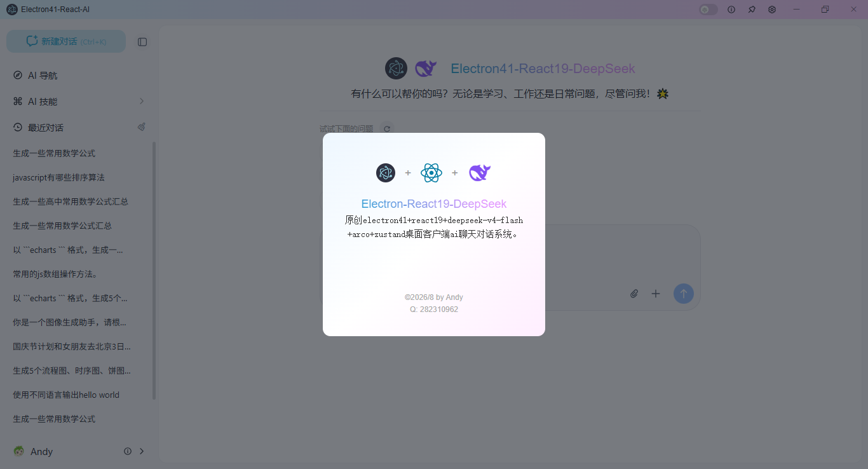Click the "Electron41-React19-DeepSeek" page heading
This screenshot has width=868, height=469.
tap(543, 69)
